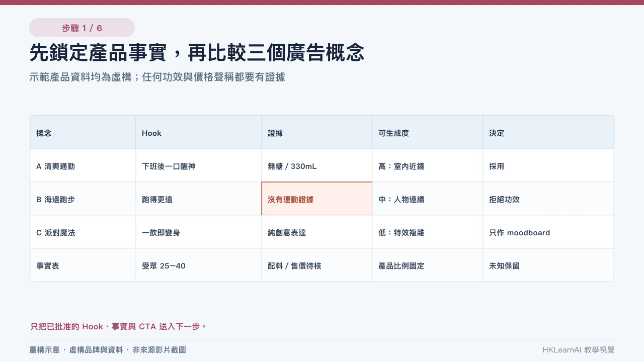This screenshot has height=362, width=644.
Task: Select the 未知保留 cell
Action: 548,265
